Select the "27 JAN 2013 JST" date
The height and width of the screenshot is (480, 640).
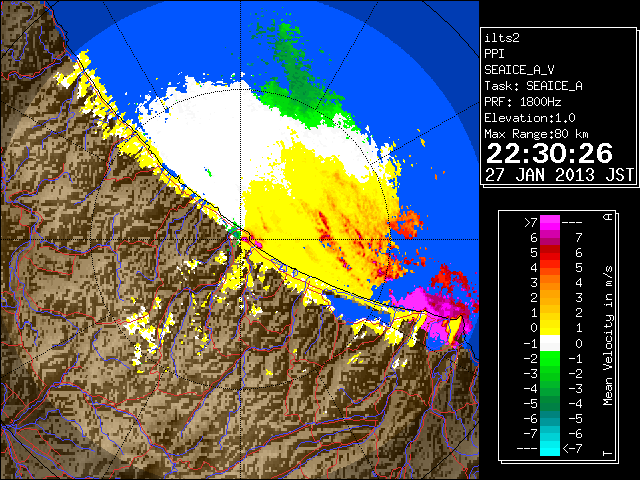559,175
